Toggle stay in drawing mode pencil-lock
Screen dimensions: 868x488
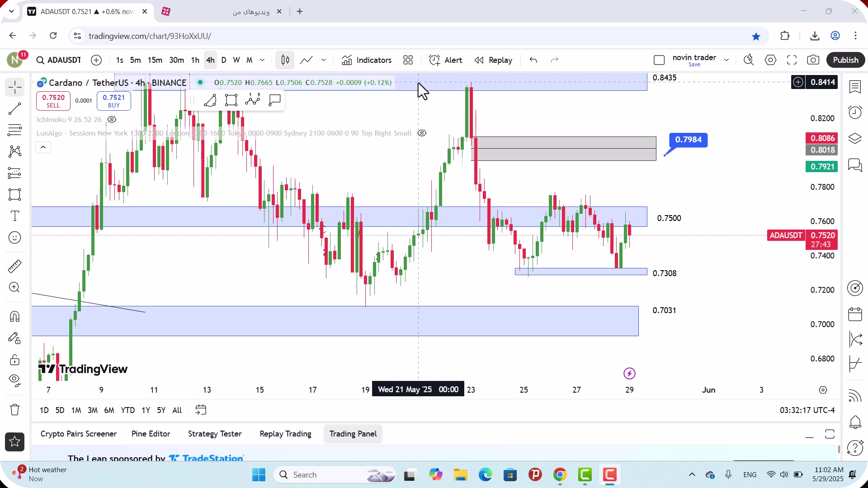(15, 338)
